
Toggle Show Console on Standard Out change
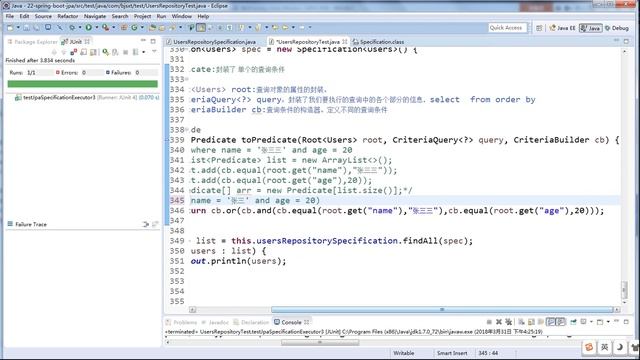point(551,322)
